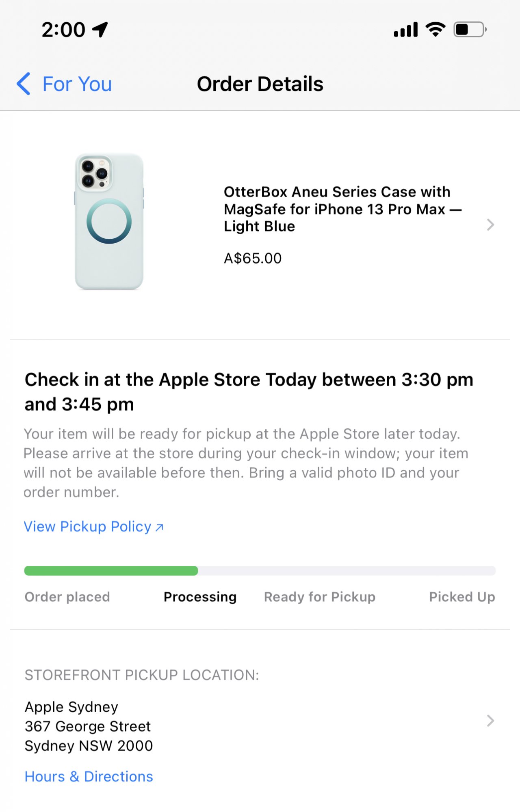Tap the location arrow in status bar
The image size is (520, 812).
(100, 29)
